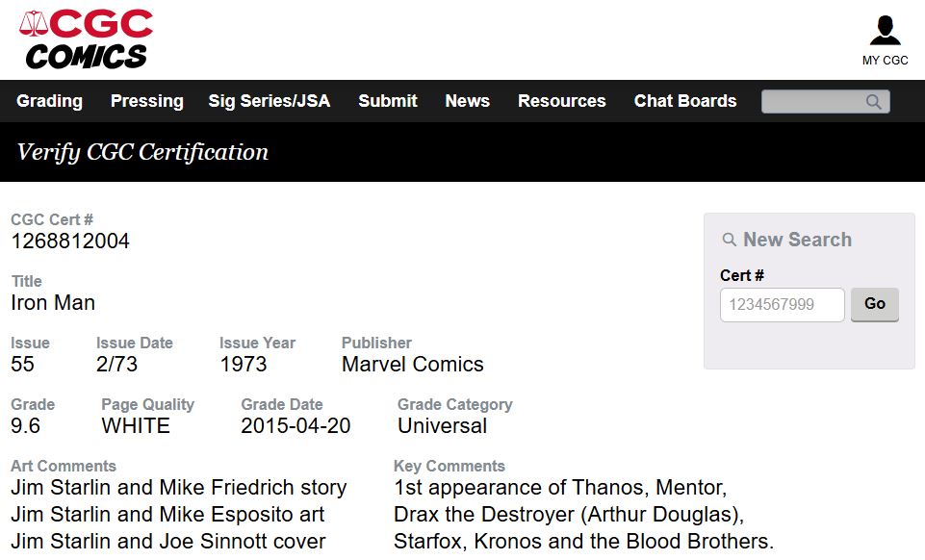Open the Chat Boards menu
The width and height of the screenshot is (925, 560).
[684, 101]
